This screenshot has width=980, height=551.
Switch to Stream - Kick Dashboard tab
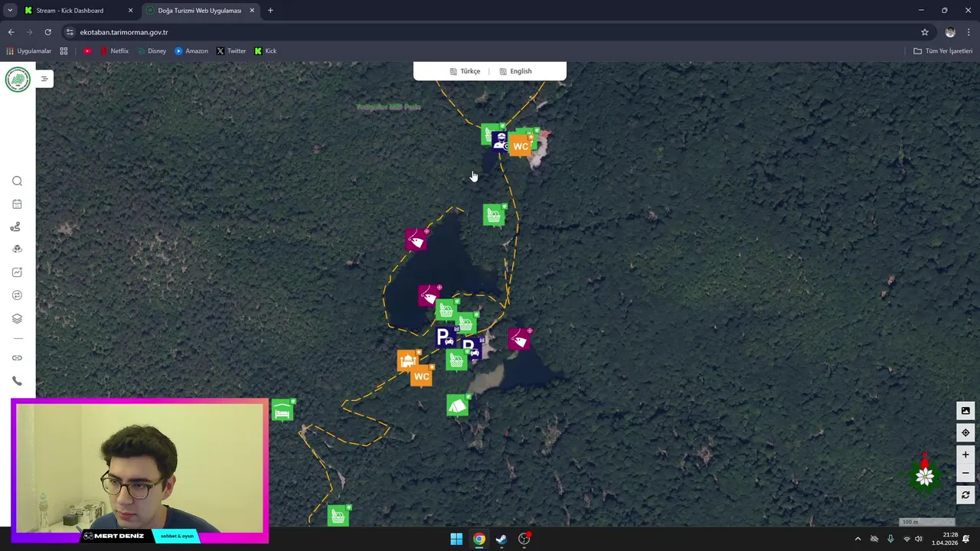coord(78,11)
